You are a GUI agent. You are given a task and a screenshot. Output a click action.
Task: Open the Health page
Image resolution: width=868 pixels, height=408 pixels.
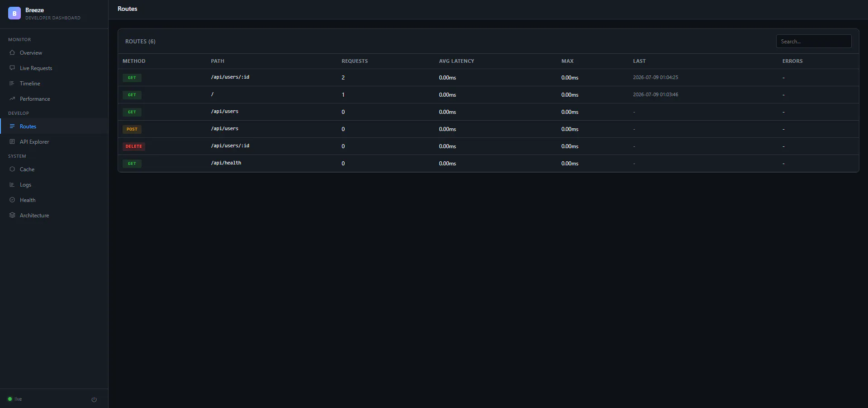coord(54,200)
